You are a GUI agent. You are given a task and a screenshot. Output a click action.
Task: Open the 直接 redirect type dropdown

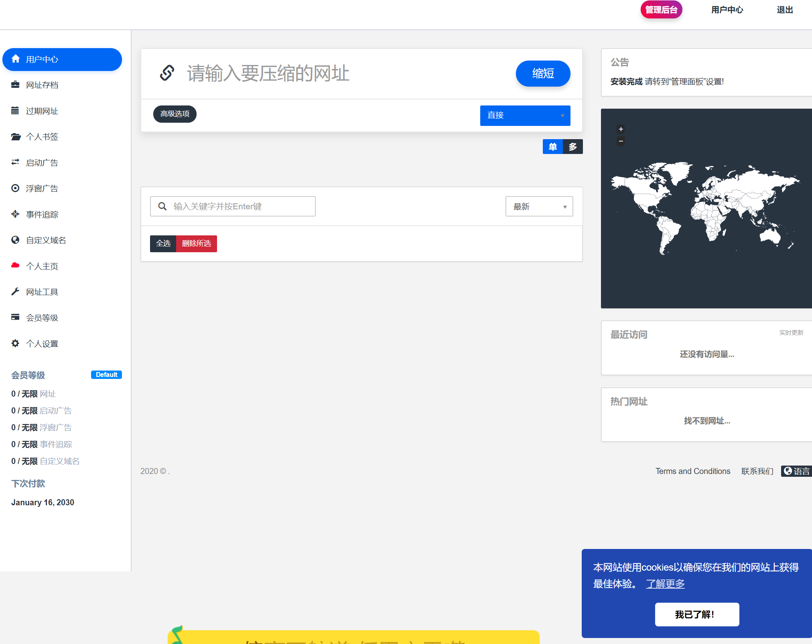coord(525,115)
